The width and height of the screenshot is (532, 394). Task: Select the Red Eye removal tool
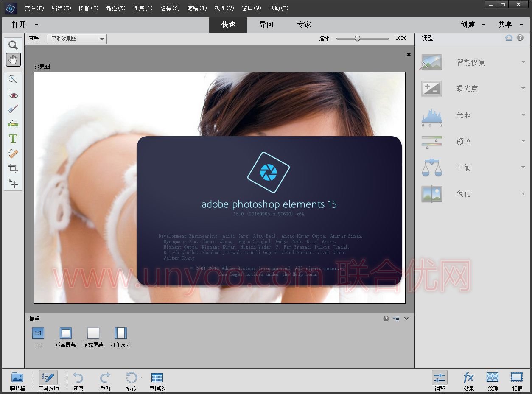coord(13,95)
